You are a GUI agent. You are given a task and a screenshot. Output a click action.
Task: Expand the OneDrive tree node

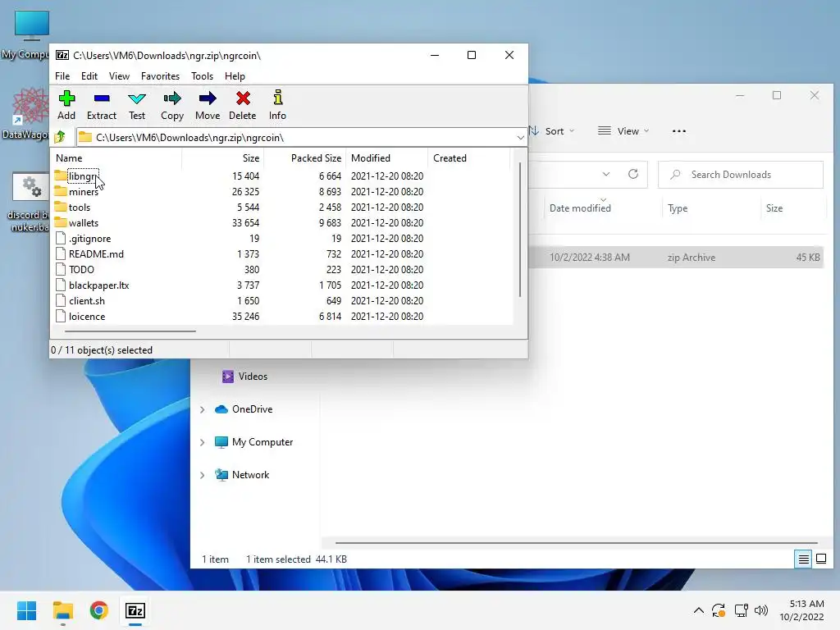202,409
